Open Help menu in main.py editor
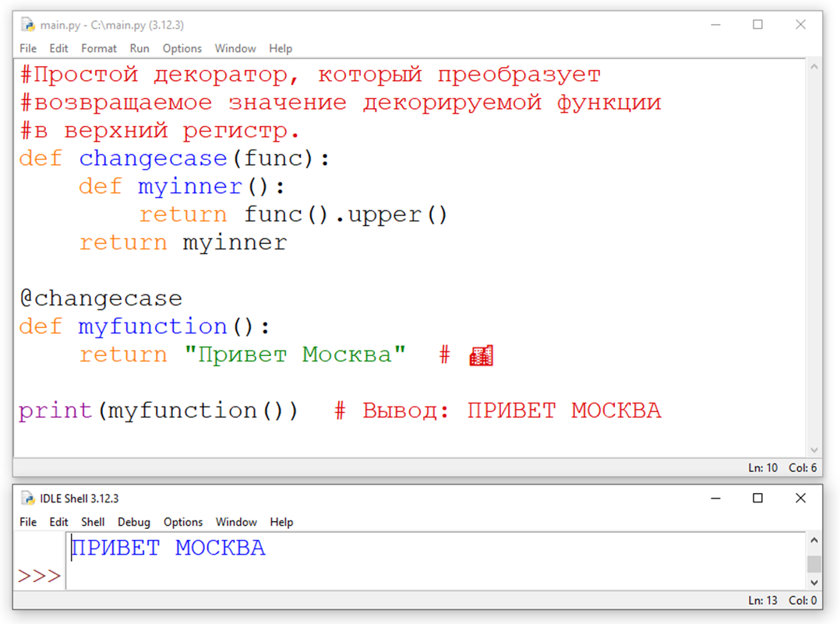This screenshot has height=624, width=840. pyautogui.click(x=281, y=48)
